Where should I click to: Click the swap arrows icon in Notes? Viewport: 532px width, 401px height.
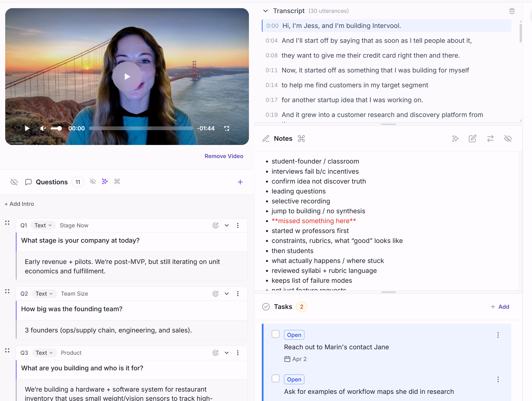pos(490,139)
